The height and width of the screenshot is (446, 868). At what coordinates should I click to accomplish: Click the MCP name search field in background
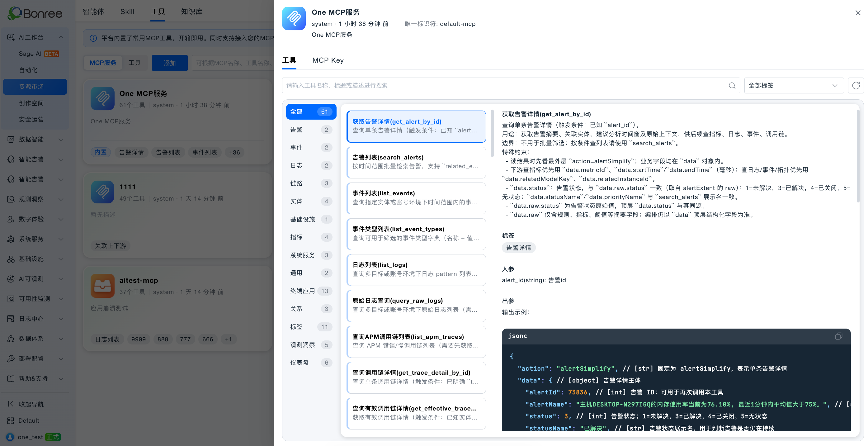pyautogui.click(x=233, y=63)
